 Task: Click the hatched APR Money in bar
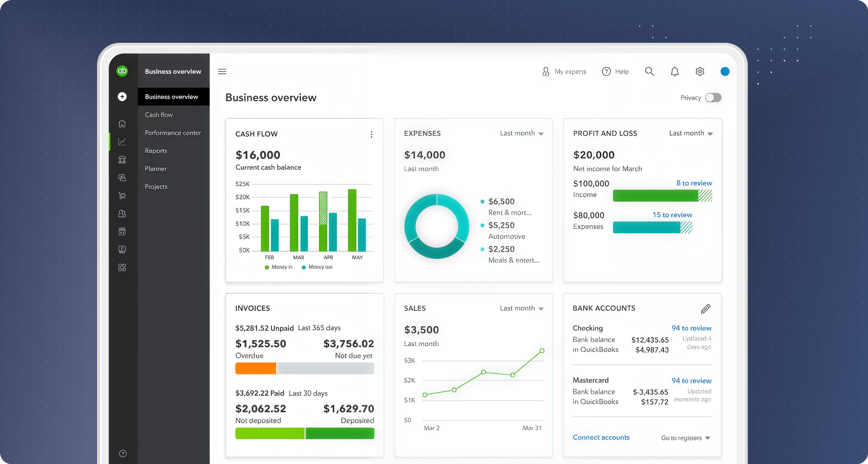pyautogui.click(x=323, y=208)
